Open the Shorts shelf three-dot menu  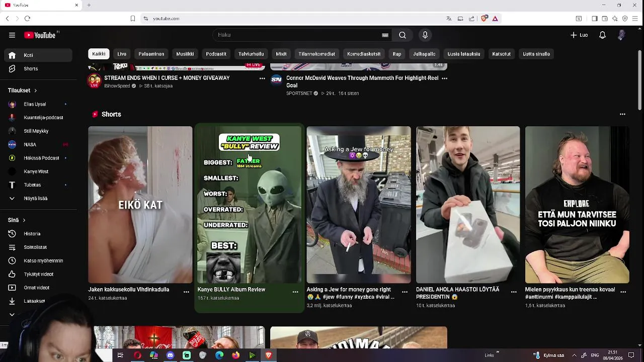pos(622,114)
